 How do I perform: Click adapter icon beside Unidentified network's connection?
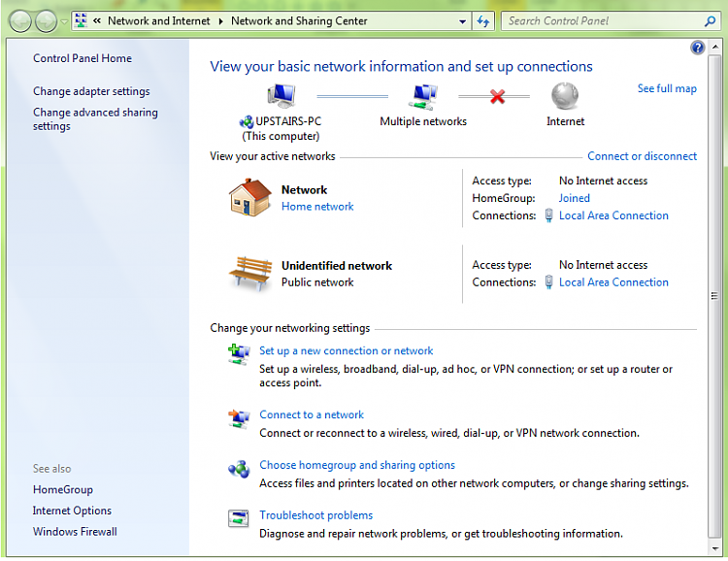[x=548, y=282]
